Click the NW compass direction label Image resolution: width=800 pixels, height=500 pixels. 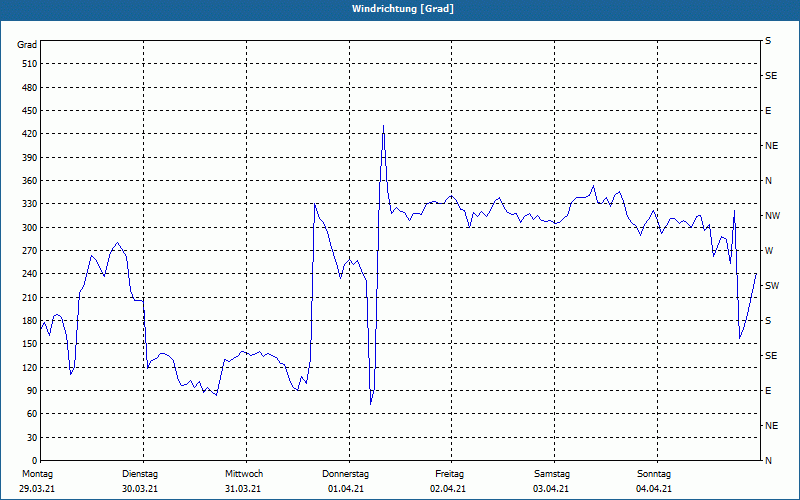(x=772, y=216)
